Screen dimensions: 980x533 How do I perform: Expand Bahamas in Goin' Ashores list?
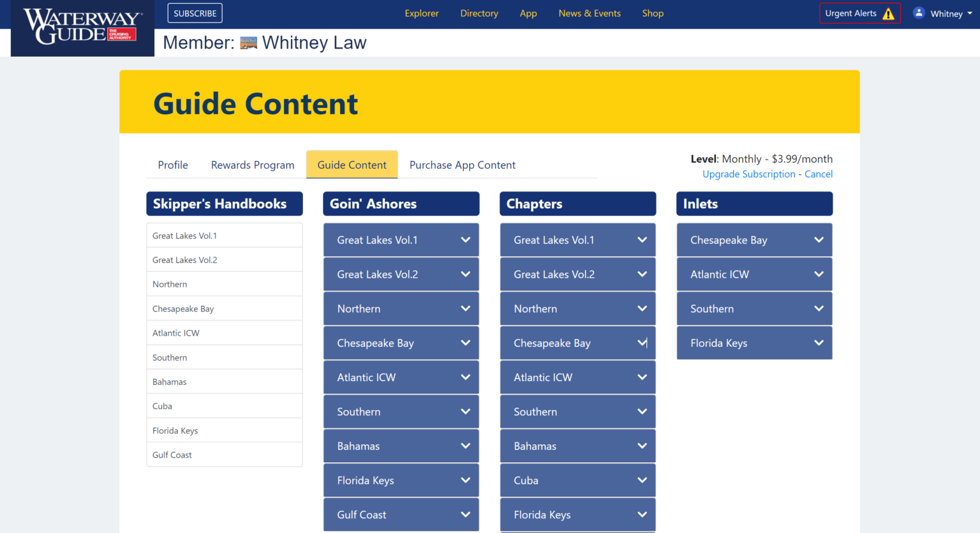[x=401, y=446]
